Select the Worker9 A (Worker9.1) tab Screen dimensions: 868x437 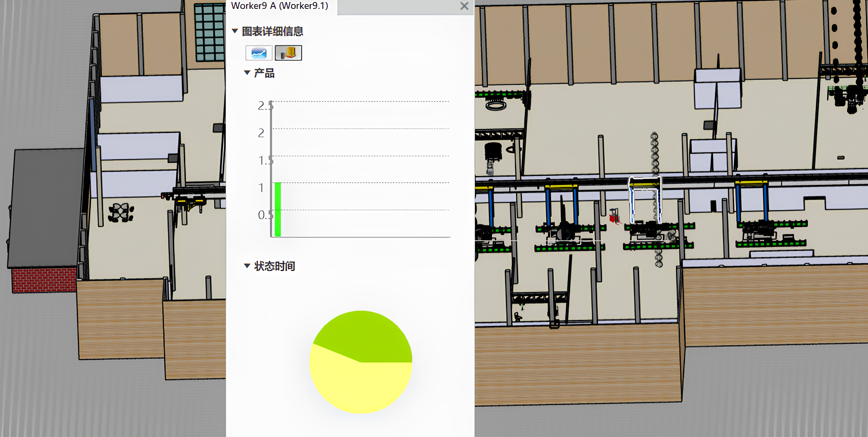pos(280,6)
